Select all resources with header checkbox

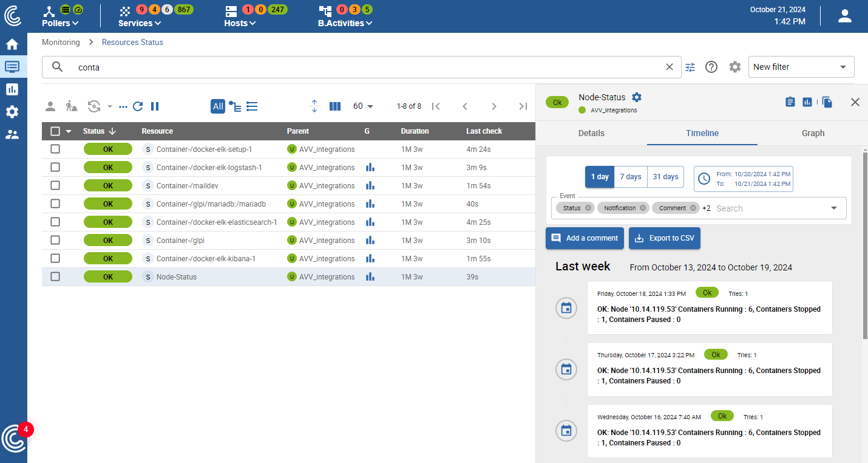[55, 131]
